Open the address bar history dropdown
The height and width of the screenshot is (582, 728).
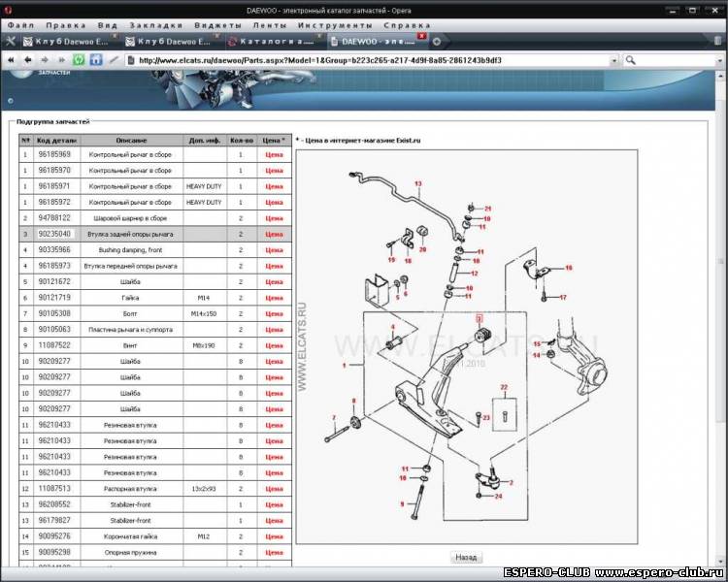click(614, 60)
